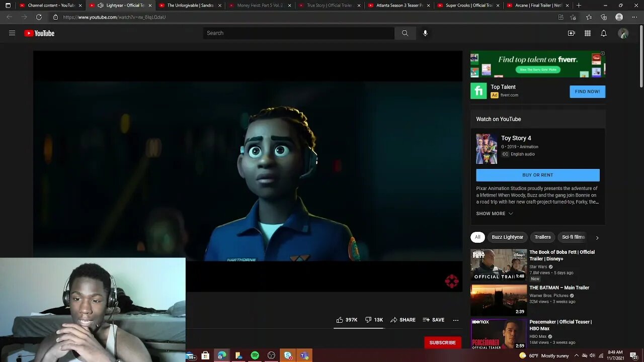644x362 pixels.
Task: Click BUY OR RENT for Toy Story 4
Action: [538, 175]
